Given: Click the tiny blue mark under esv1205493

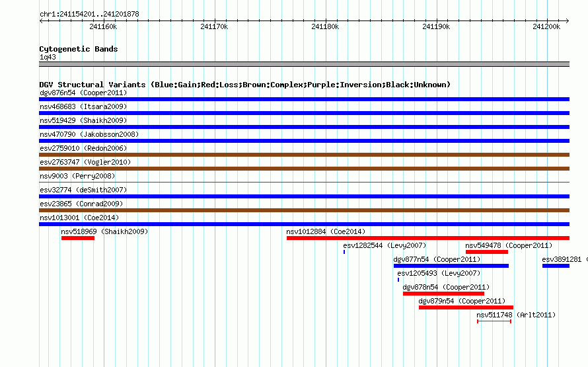Looking at the screenshot, I should click(398, 280).
